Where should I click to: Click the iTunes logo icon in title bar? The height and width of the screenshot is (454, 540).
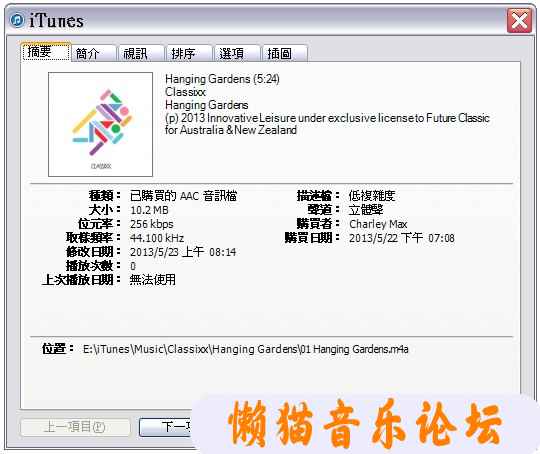click(17, 20)
